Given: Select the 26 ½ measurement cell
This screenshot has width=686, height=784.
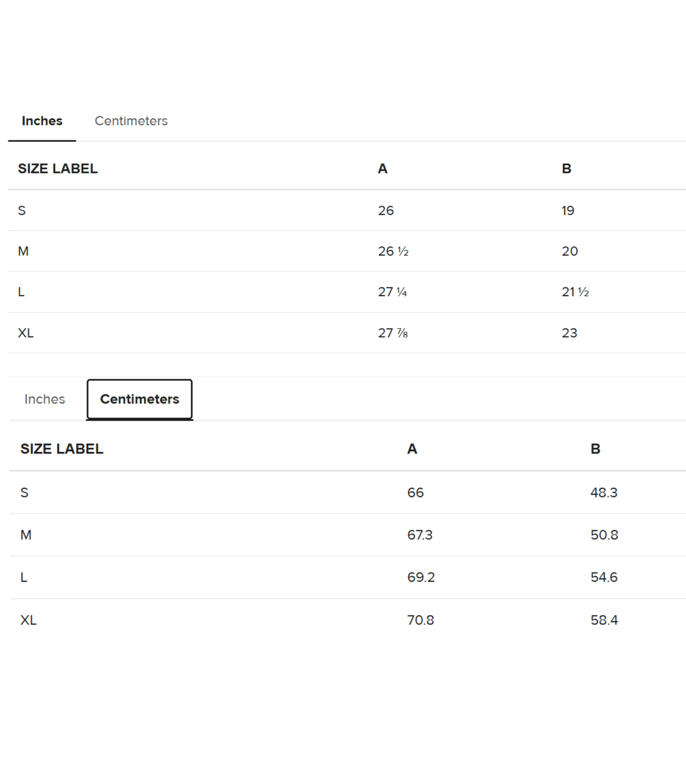Looking at the screenshot, I should tap(393, 252).
